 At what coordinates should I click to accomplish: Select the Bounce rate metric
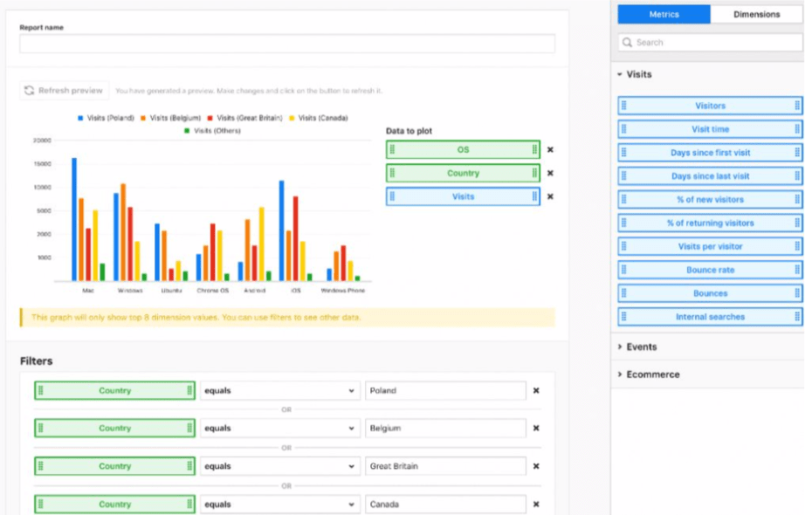pyautogui.click(x=710, y=271)
